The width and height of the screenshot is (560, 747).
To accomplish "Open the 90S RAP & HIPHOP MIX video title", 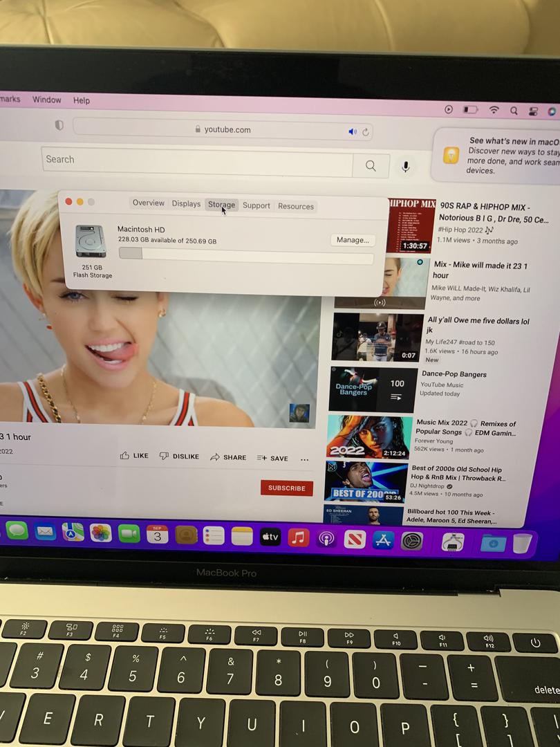I will click(x=494, y=212).
